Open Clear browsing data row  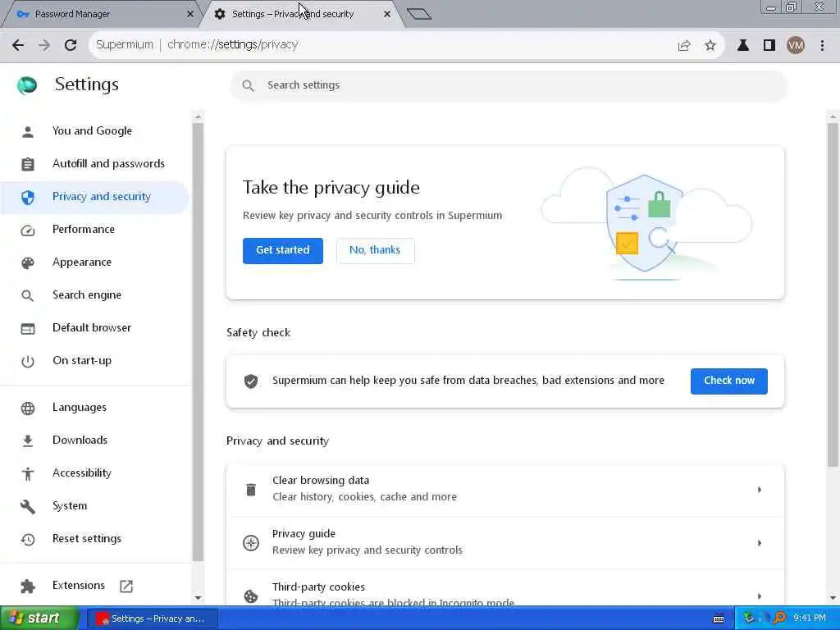tap(505, 490)
